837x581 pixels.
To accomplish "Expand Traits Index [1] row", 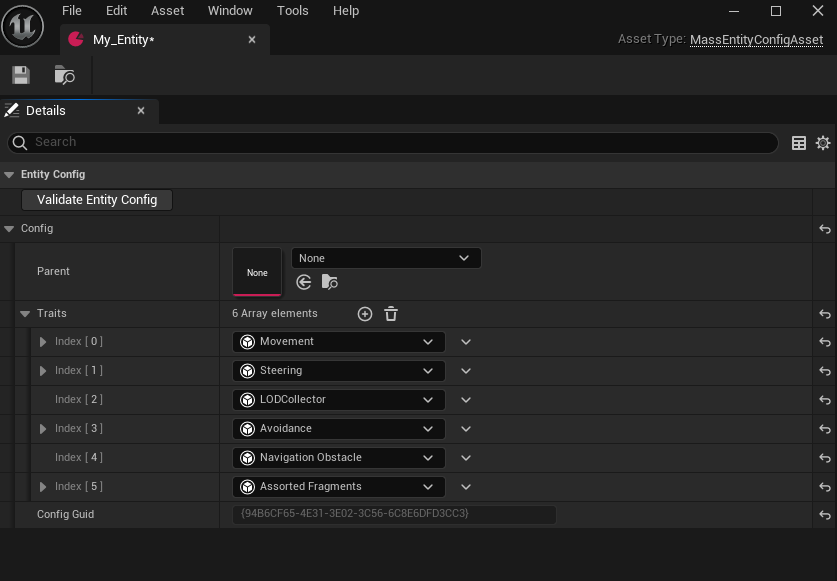I will coord(43,371).
